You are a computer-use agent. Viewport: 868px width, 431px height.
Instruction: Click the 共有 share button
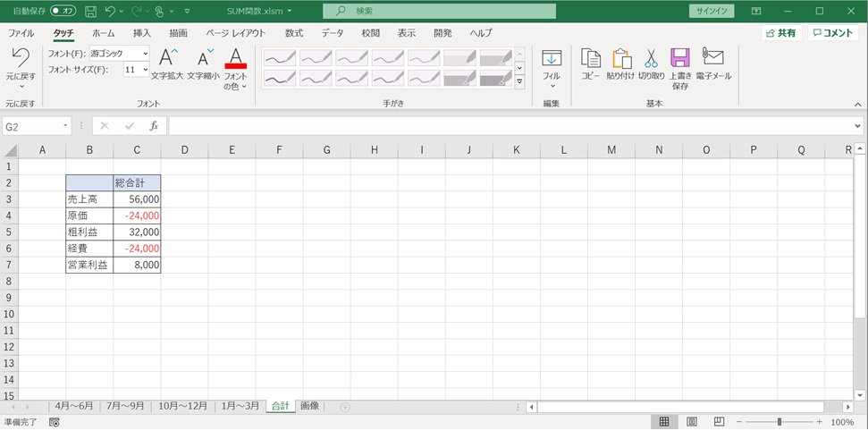tap(781, 32)
